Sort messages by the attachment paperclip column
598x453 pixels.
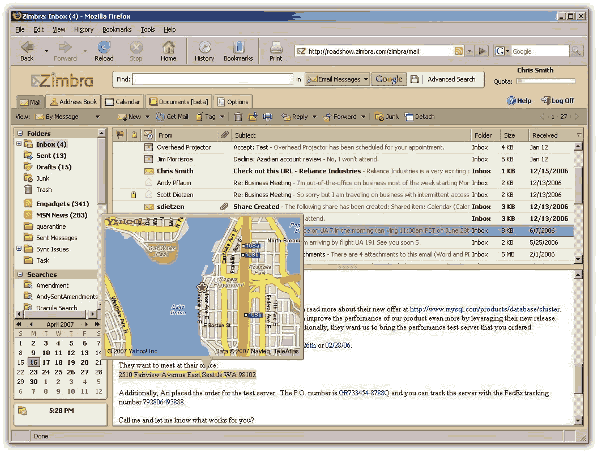[x=225, y=135]
